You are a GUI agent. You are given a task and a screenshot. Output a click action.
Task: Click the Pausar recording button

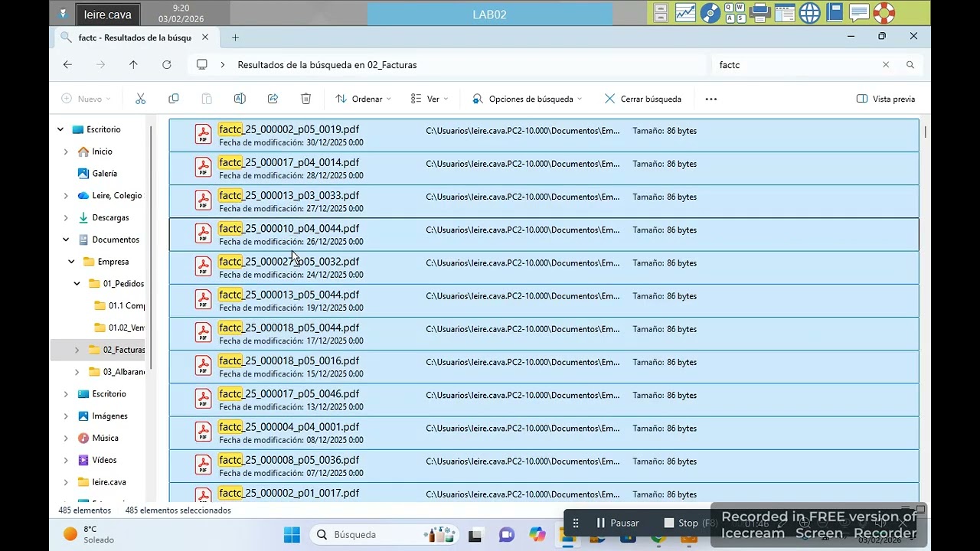618,523
